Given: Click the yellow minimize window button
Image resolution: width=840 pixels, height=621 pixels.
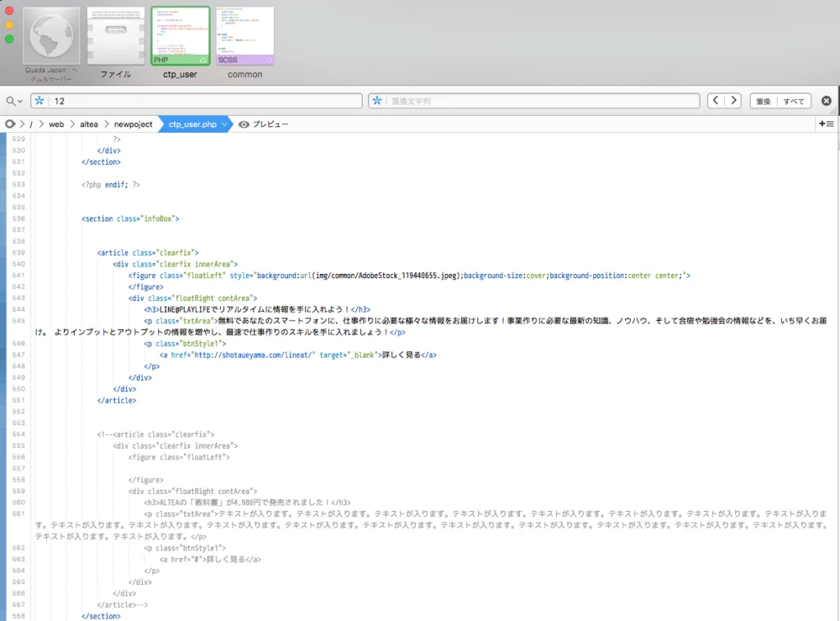Looking at the screenshot, I should point(9,25).
